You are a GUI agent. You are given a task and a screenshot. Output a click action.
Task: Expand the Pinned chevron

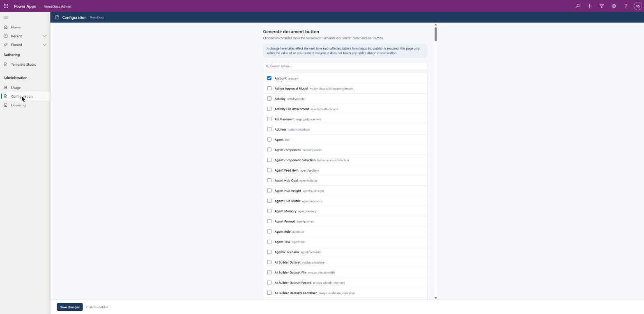(44, 45)
